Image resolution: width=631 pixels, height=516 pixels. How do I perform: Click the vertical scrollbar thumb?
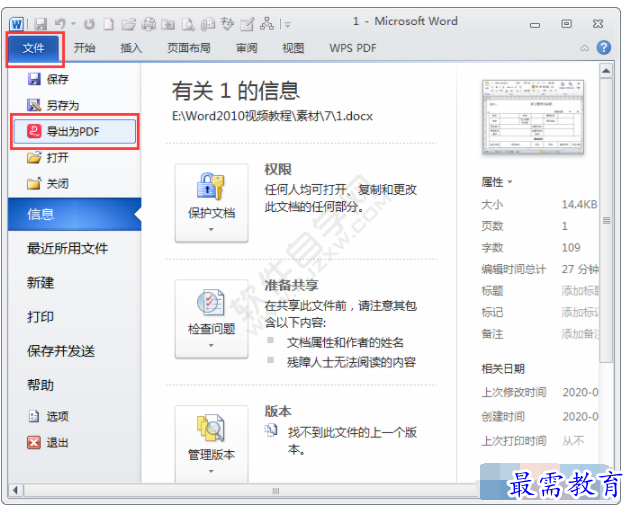coord(606,221)
